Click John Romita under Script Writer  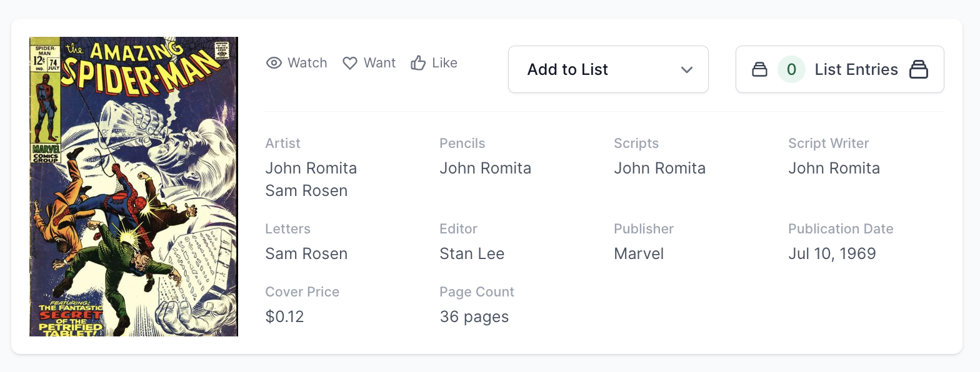click(834, 169)
